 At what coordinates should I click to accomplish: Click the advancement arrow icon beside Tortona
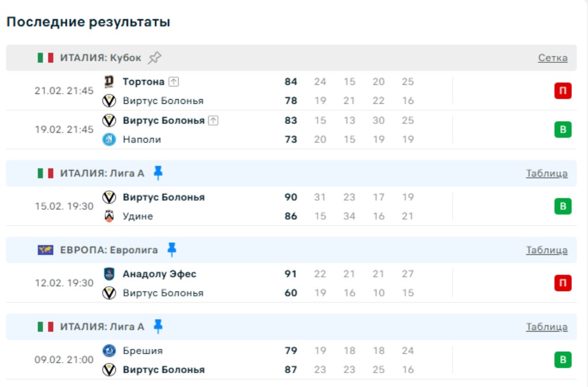coord(174,82)
